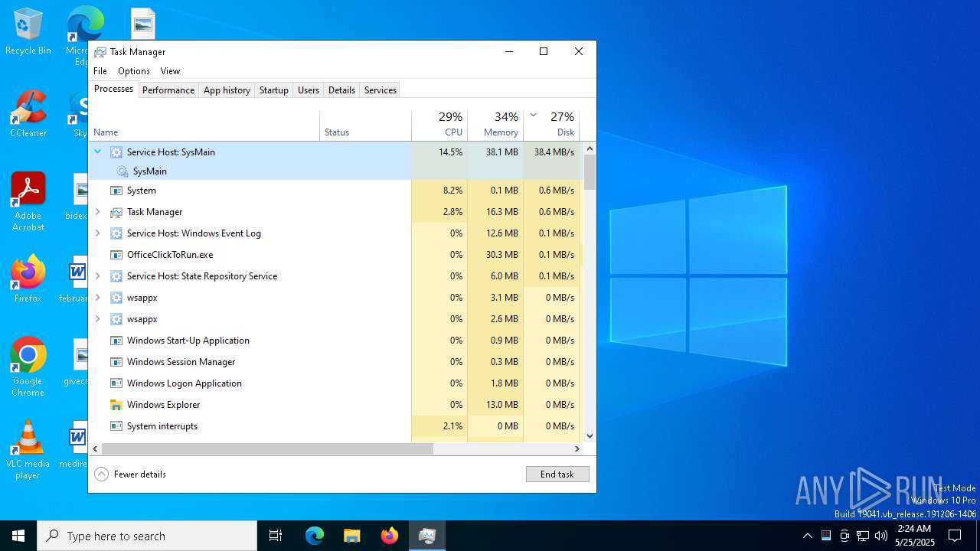Select the VLC media player desktop shortcut
The width and height of the screenshot is (980, 551).
[28, 450]
